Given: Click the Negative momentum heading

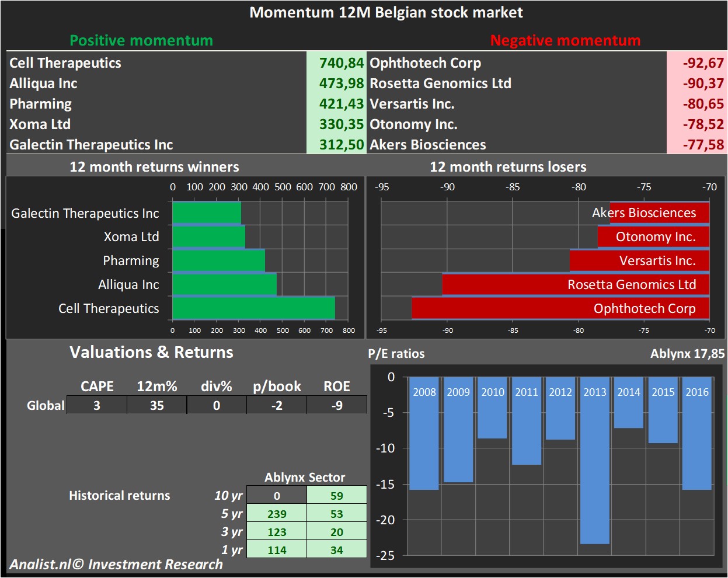Looking at the screenshot, I should tap(565, 40).
